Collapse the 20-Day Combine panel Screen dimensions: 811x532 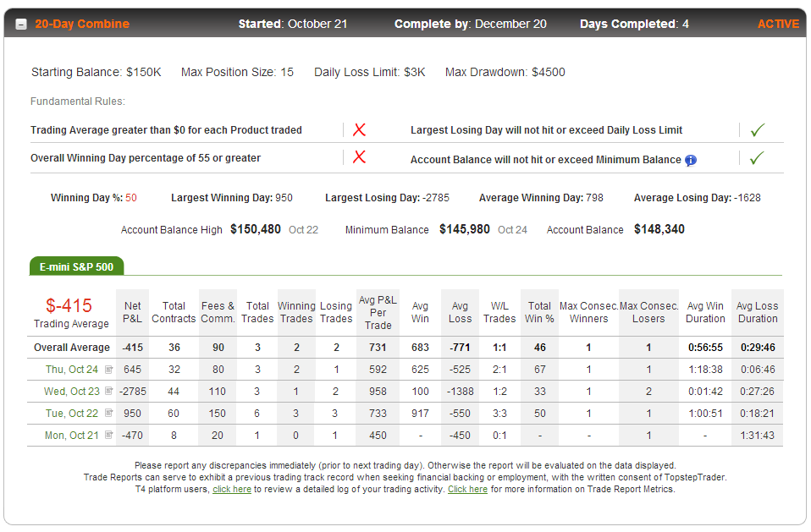(21, 25)
